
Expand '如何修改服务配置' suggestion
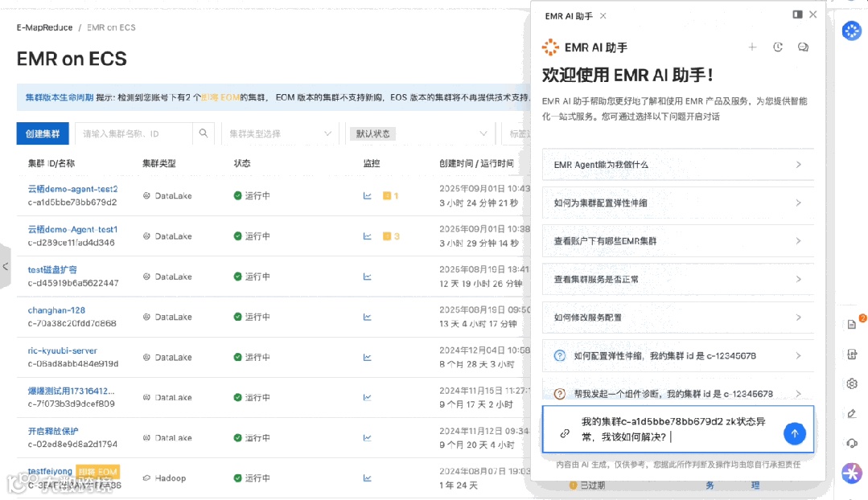(x=677, y=317)
